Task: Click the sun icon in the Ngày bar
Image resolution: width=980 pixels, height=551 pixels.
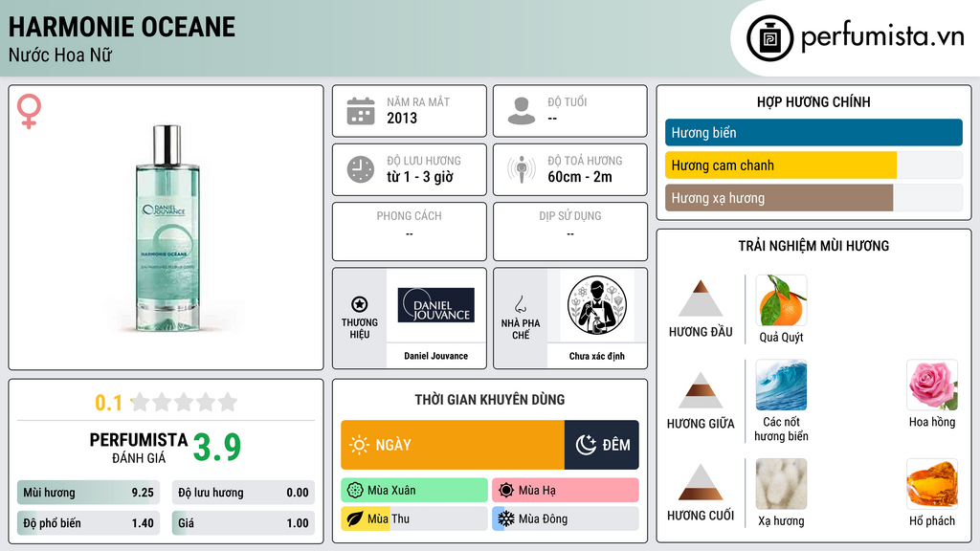Action: 360,445
